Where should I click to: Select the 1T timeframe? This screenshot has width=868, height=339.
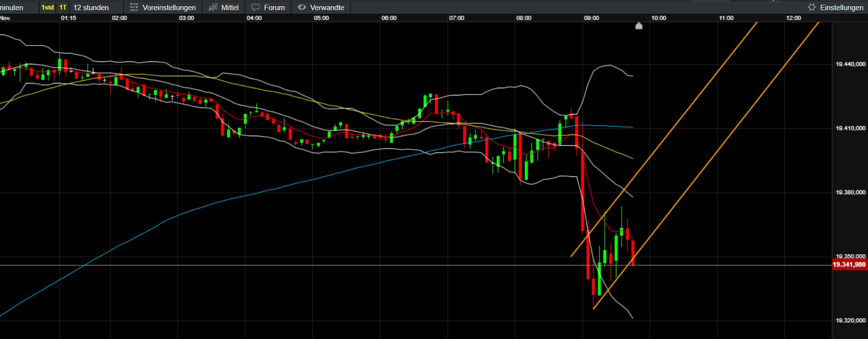(x=63, y=7)
